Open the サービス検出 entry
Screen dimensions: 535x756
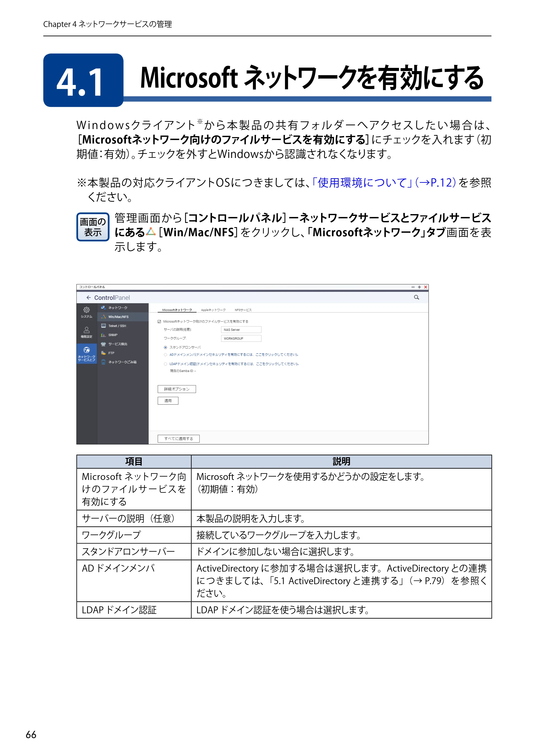coord(122,344)
